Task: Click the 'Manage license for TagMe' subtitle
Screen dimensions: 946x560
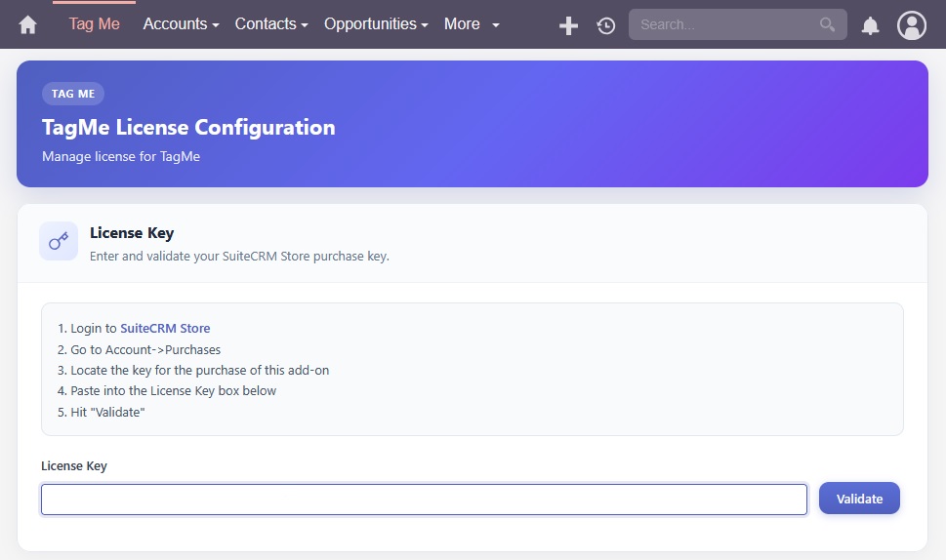Action: [x=121, y=157]
